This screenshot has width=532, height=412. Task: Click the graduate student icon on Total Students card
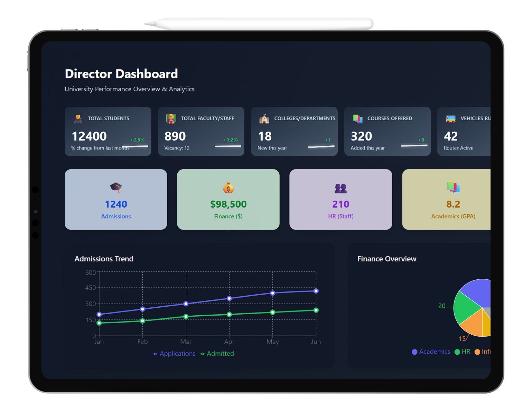pyautogui.click(x=77, y=118)
